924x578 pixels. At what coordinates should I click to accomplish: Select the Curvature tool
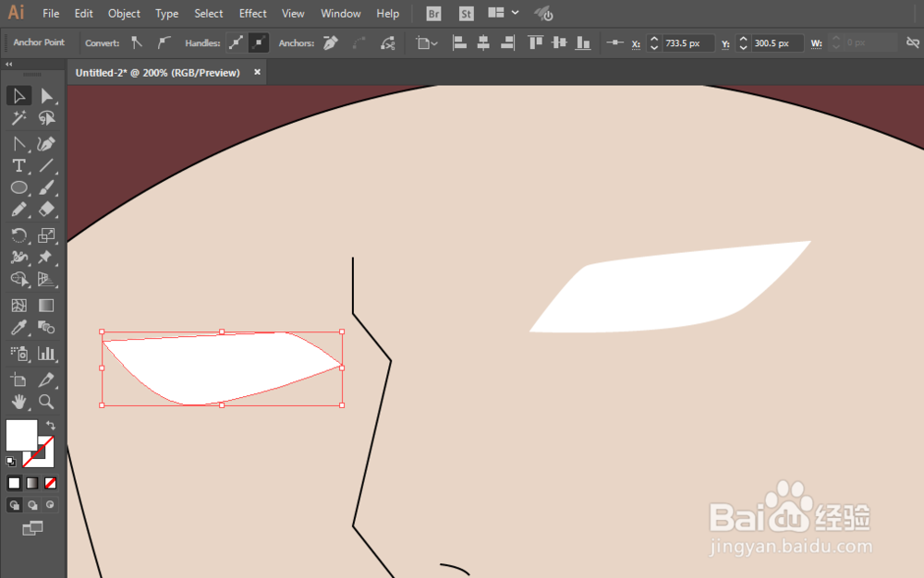point(46,144)
